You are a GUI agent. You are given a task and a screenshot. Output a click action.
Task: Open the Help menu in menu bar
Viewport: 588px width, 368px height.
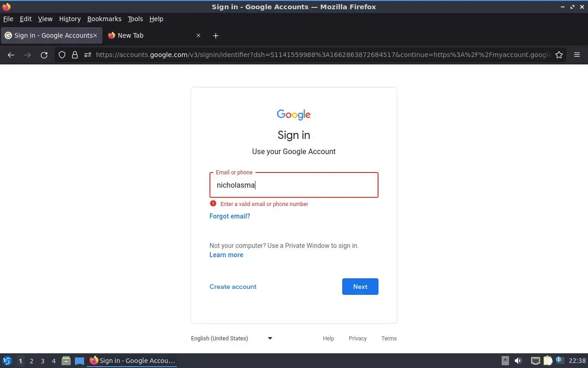(x=156, y=19)
